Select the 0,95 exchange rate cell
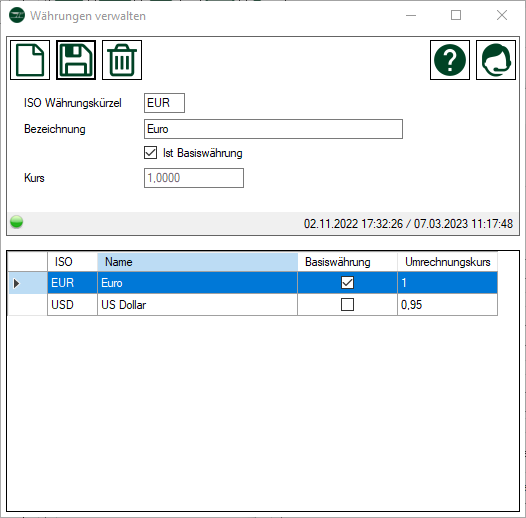The height and width of the screenshot is (518, 526). tap(447, 305)
